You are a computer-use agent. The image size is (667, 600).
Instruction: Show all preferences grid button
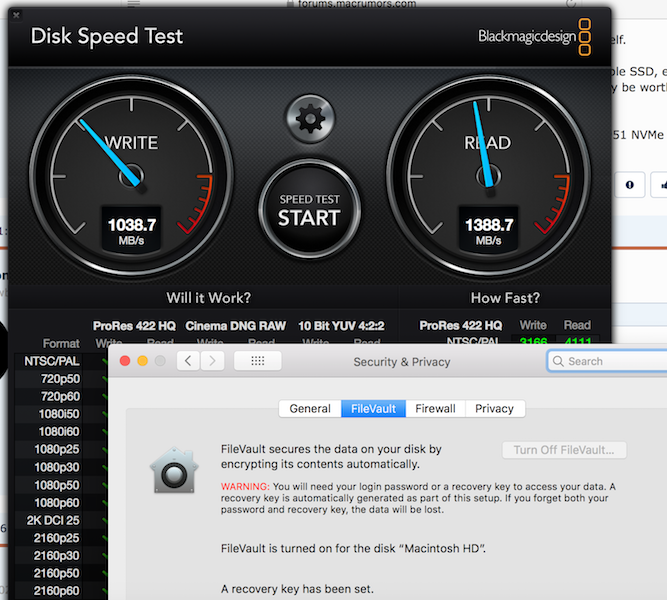pyautogui.click(x=257, y=361)
